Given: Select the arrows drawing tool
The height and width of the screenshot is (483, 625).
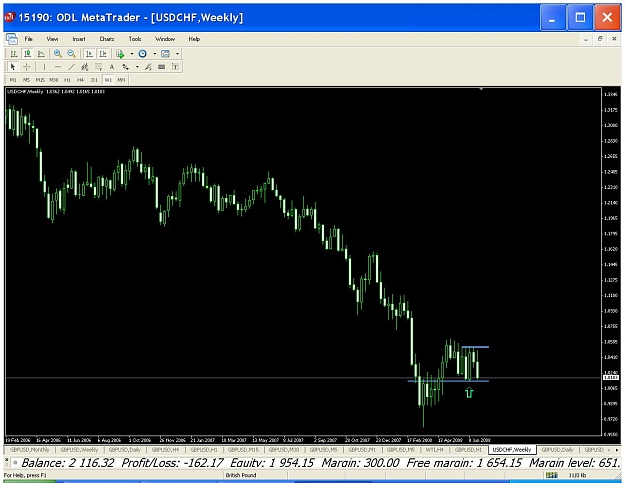Looking at the screenshot, I should 126,67.
